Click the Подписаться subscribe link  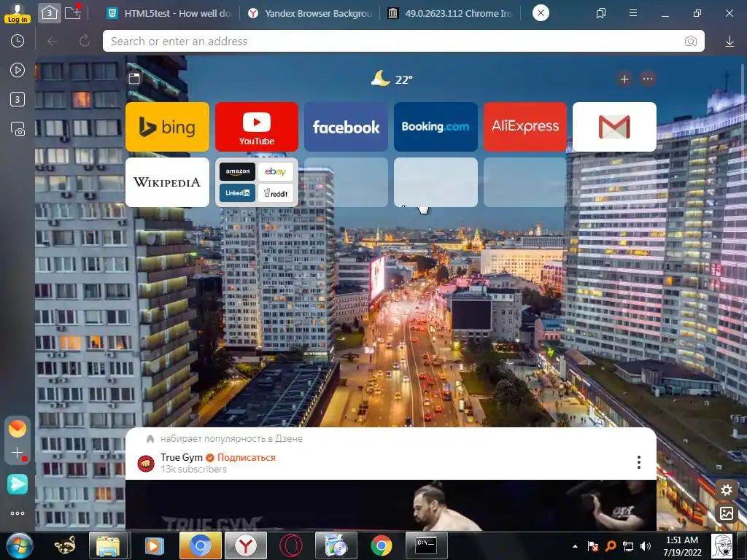247,458
